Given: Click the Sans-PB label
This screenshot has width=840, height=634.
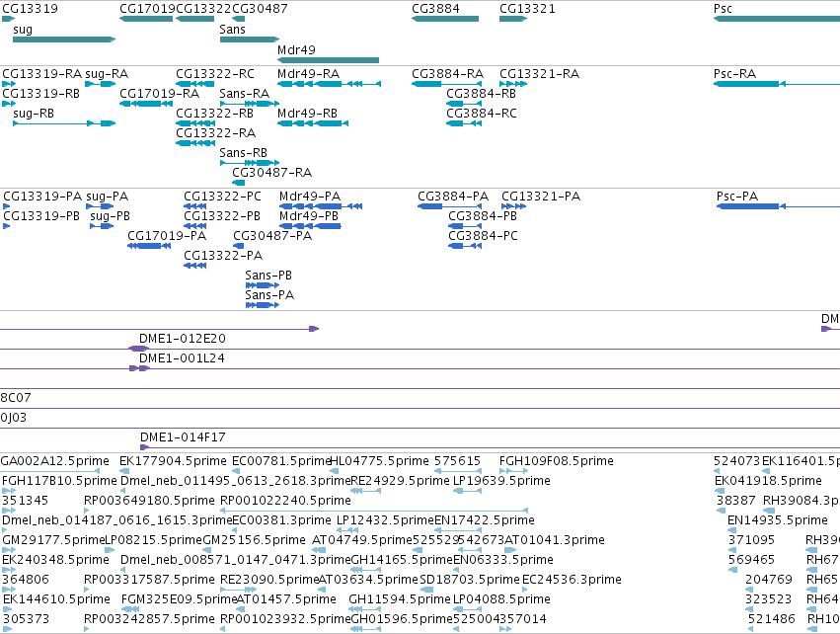Looking at the screenshot, I should pos(268,276).
